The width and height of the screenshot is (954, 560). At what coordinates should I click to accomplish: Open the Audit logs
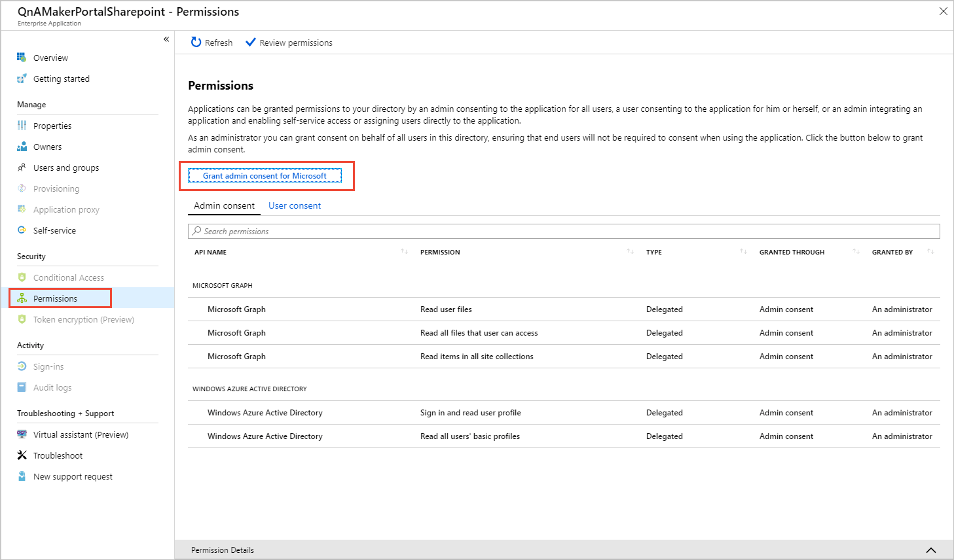pos(51,387)
